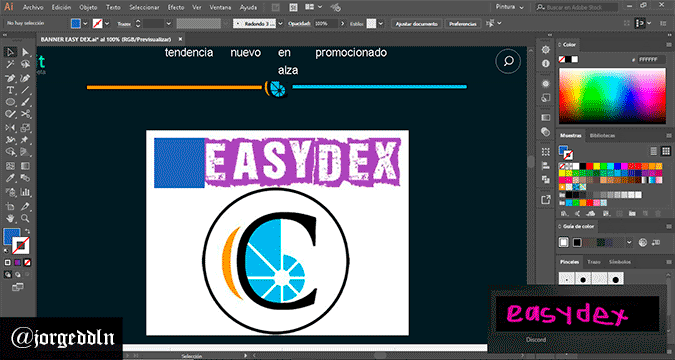The image size is (675, 360).
Task: Set paint mode to Gradient
Action: pyautogui.click(x=17, y=262)
